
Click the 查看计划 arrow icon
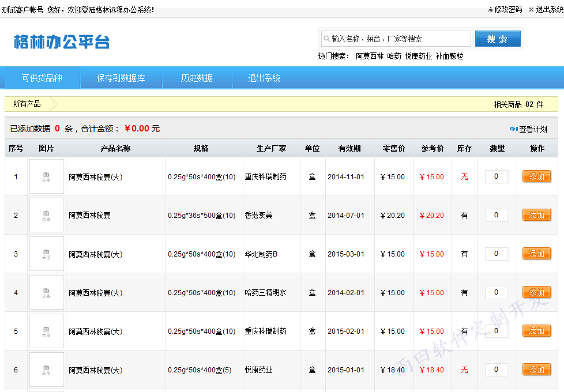click(x=514, y=129)
